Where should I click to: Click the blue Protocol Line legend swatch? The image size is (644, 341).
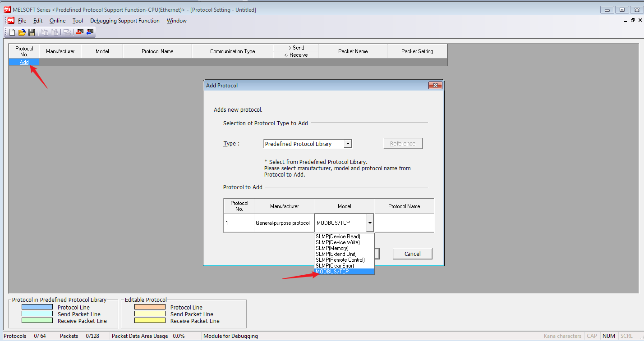click(37, 307)
